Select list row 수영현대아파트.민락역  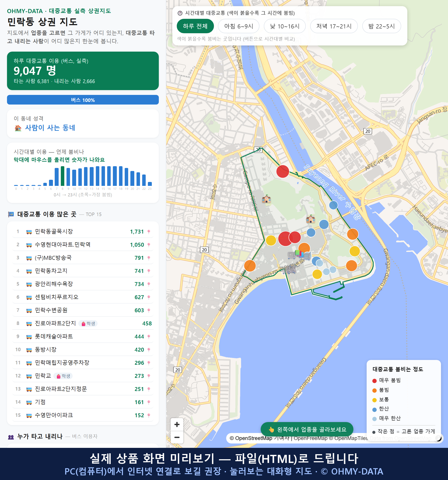pyautogui.click(x=83, y=244)
